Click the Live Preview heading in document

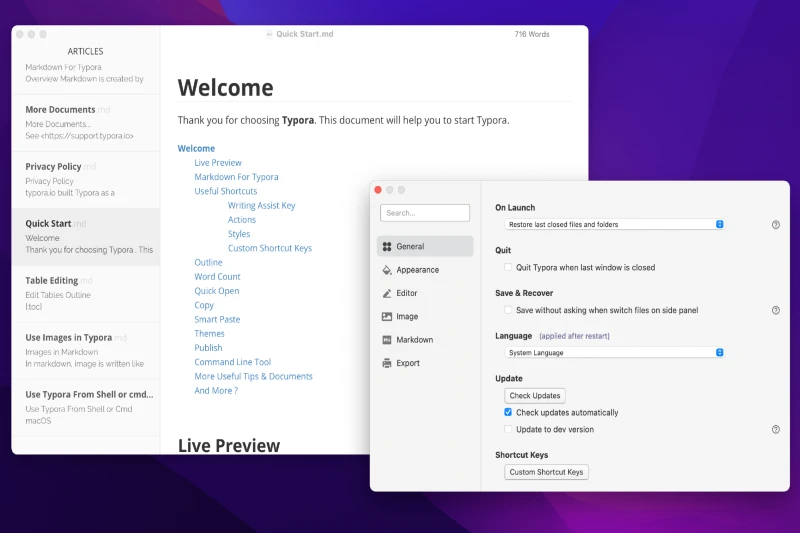229,445
